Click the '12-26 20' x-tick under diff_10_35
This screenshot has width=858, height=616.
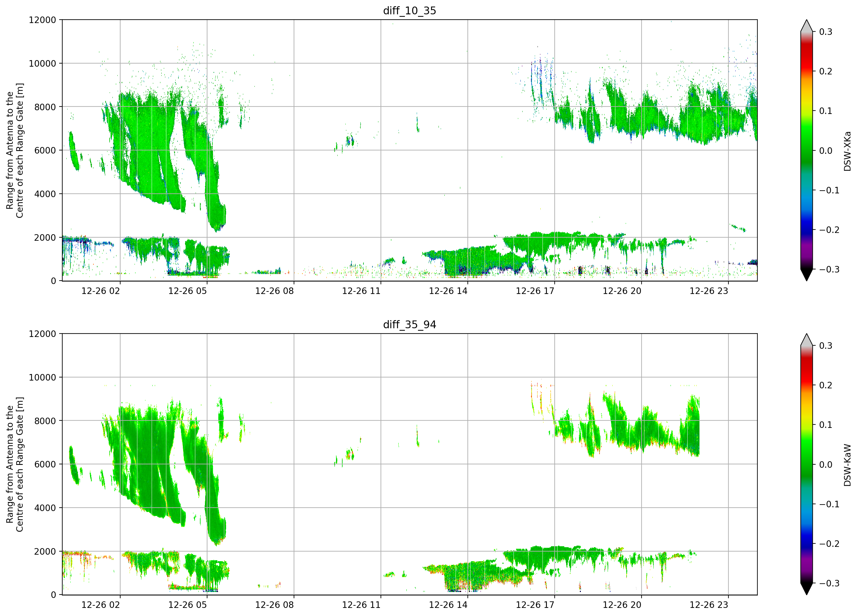click(x=622, y=291)
